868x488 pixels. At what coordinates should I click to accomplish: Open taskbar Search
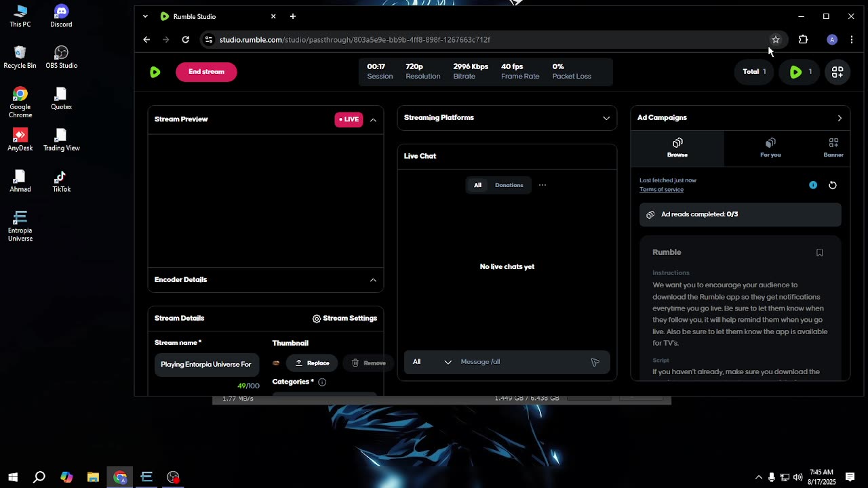[x=39, y=477]
